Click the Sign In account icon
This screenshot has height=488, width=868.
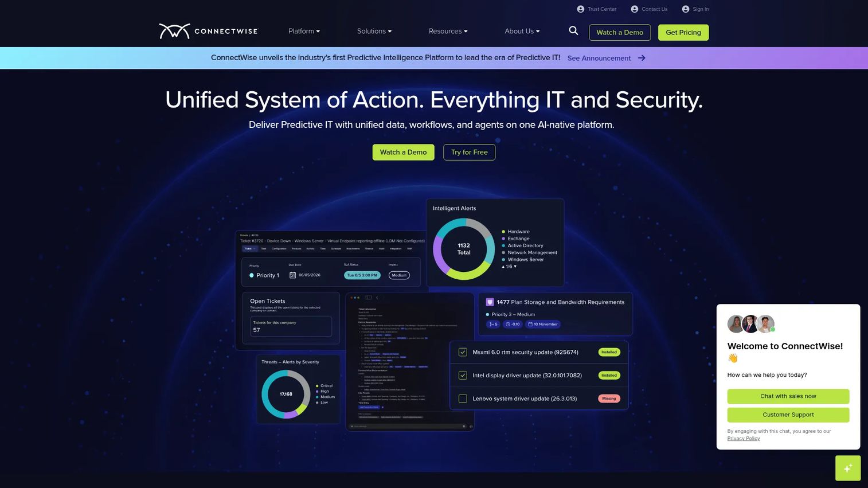[x=686, y=9]
